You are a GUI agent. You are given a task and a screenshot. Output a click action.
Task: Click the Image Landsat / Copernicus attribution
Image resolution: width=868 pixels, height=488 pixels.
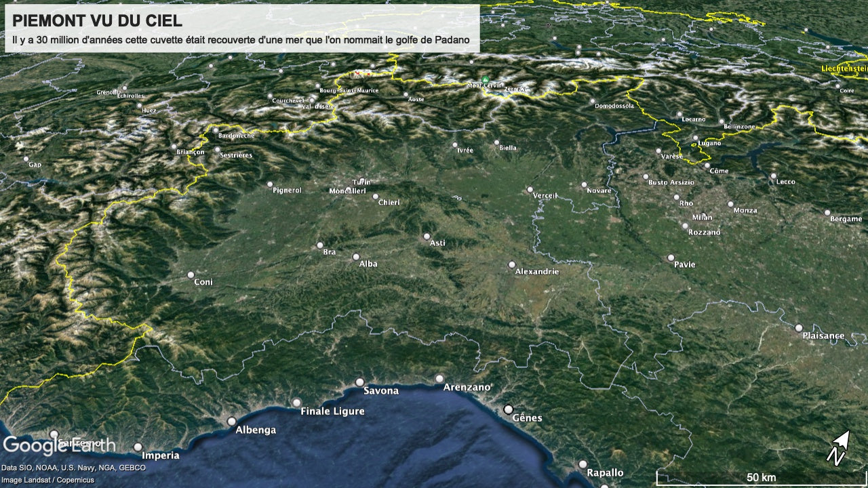(x=47, y=480)
